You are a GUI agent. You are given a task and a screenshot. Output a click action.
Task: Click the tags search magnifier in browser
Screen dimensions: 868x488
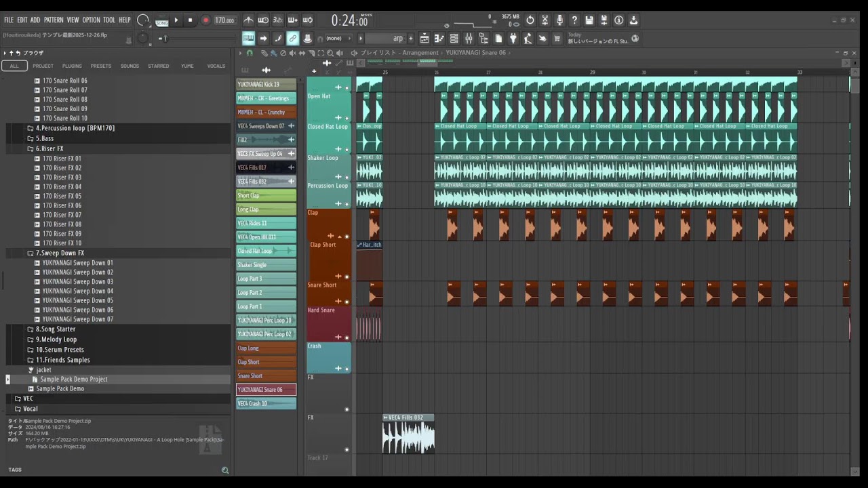coord(225,470)
